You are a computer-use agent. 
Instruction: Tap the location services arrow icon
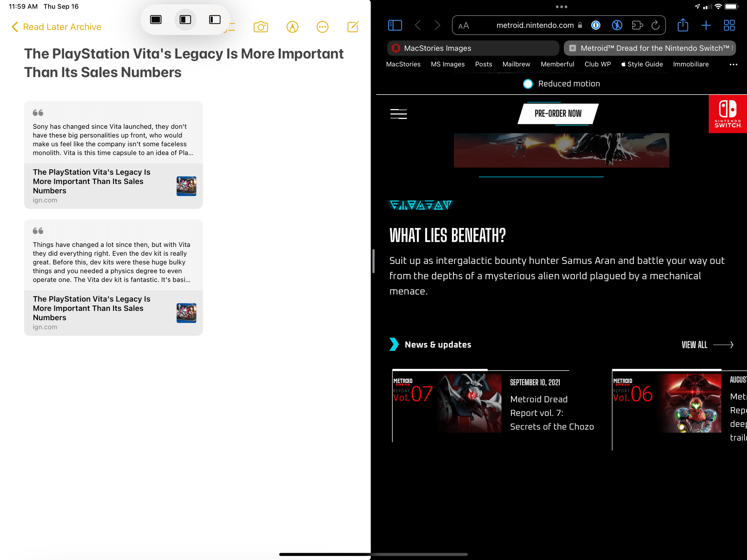(x=697, y=6)
